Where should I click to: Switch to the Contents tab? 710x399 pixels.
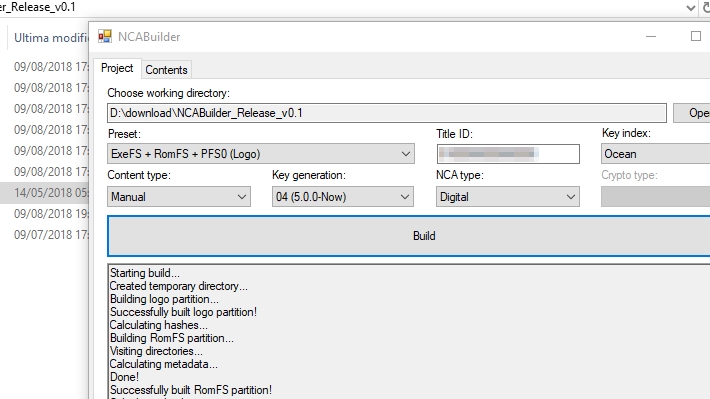click(166, 70)
